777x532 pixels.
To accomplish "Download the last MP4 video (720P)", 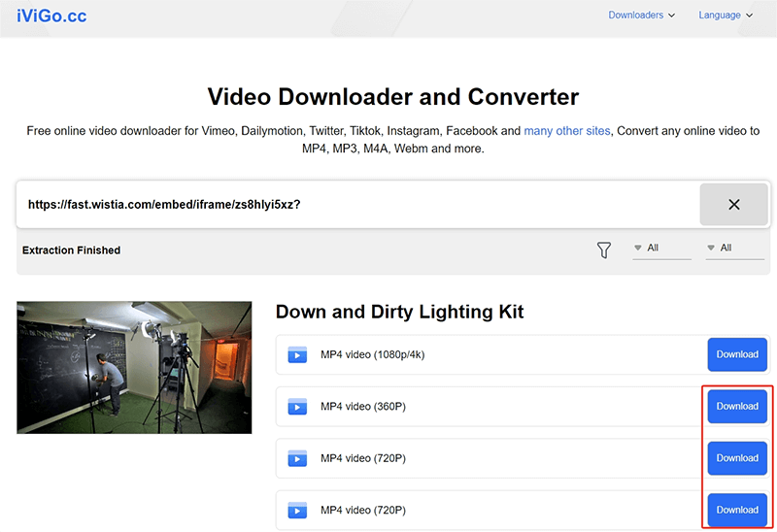I will (x=737, y=510).
